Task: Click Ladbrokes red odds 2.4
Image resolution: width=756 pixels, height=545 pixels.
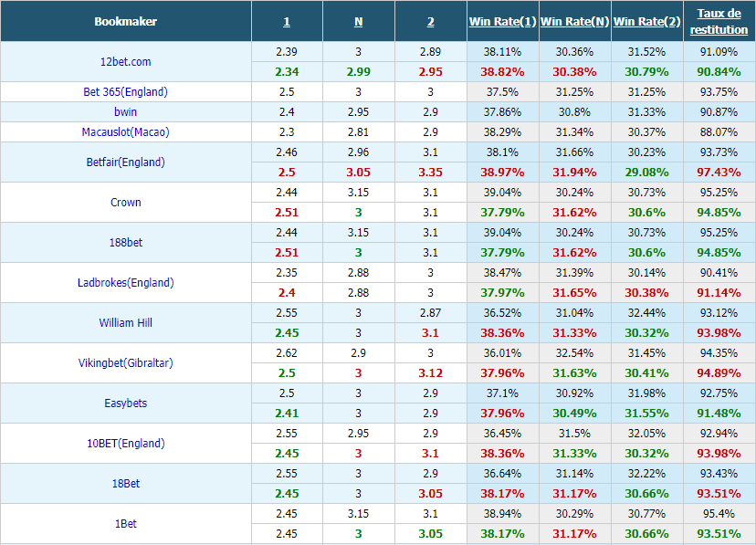Action: (x=287, y=292)
